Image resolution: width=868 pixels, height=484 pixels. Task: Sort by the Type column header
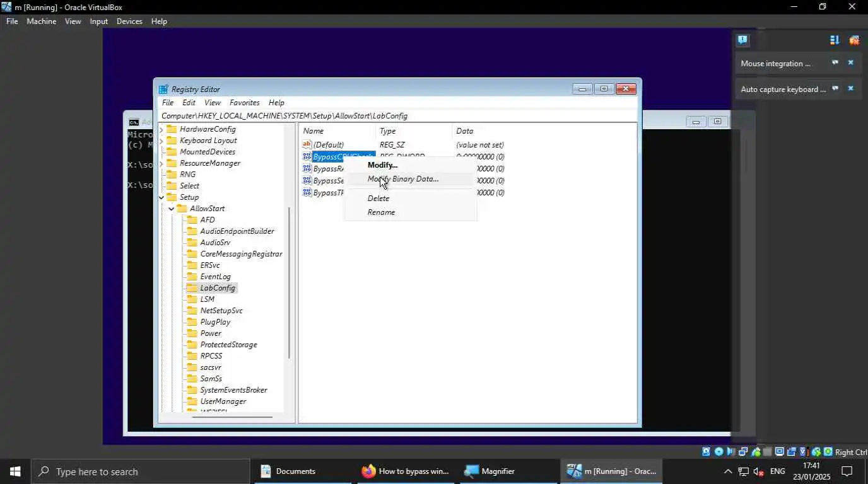[415, 131]
